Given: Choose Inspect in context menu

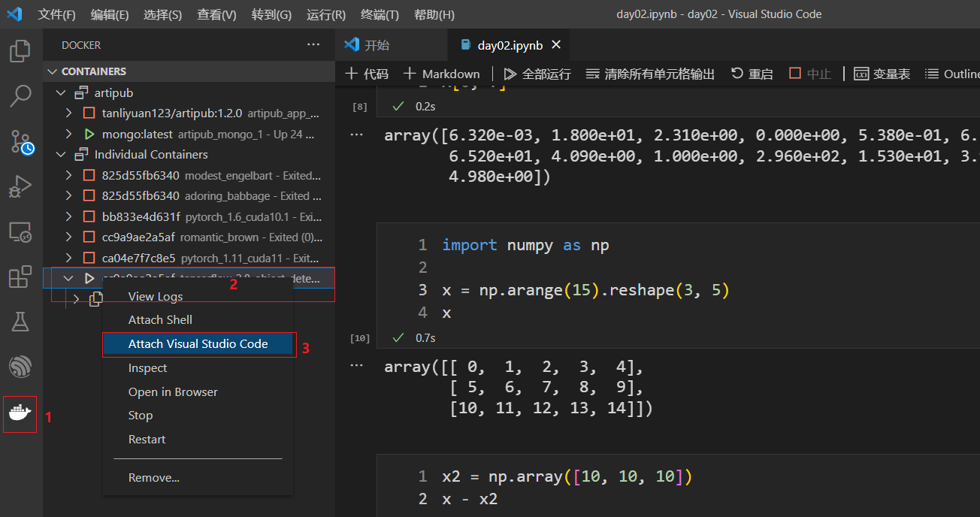Looking at the screenshot, I should point(198,368).
